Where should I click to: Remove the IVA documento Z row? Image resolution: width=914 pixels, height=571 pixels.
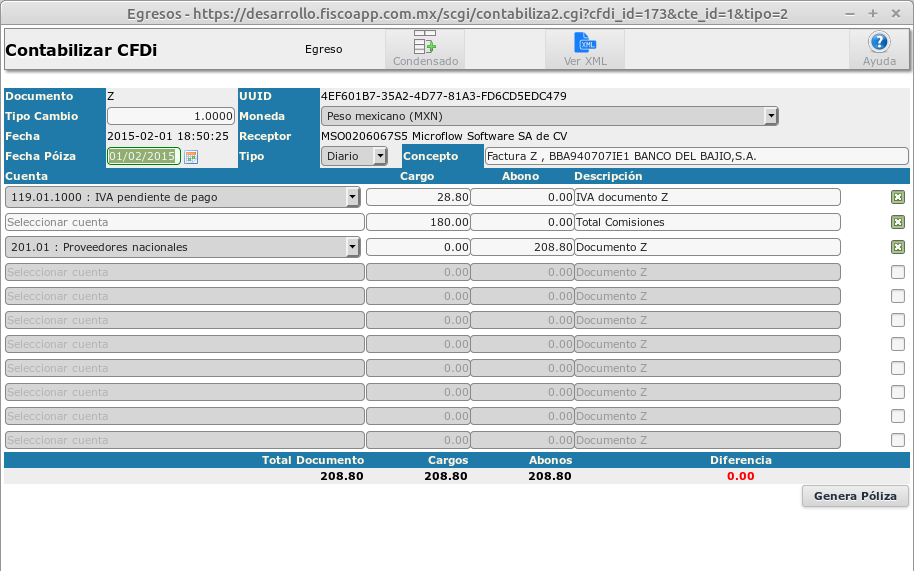click(x=897, y=197)
